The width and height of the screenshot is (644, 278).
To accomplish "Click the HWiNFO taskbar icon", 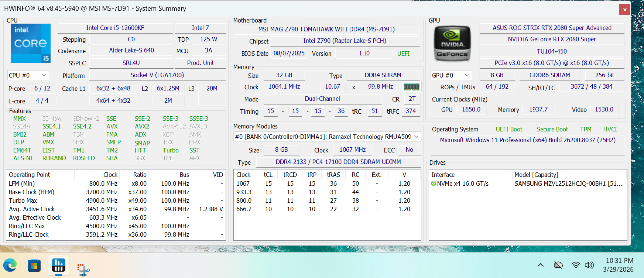I will (59, 265).
